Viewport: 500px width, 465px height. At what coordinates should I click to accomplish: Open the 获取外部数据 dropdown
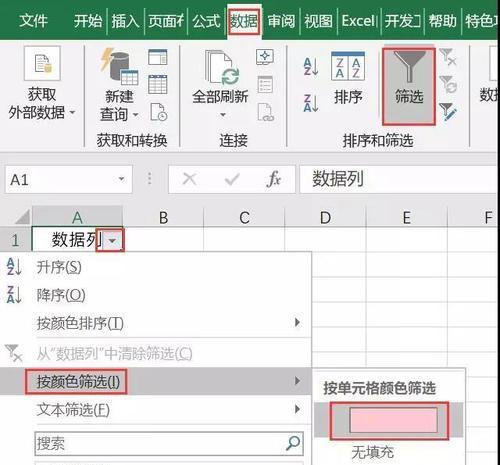[42, 83]
